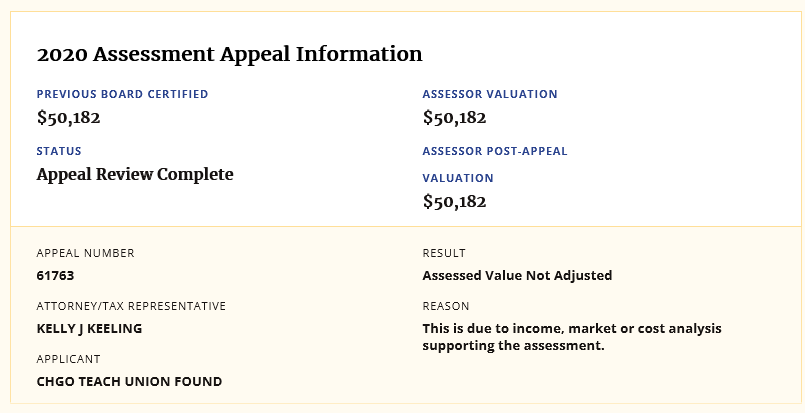Click applicant CHGO TEACH UNION FOUND

coord(129,382)
